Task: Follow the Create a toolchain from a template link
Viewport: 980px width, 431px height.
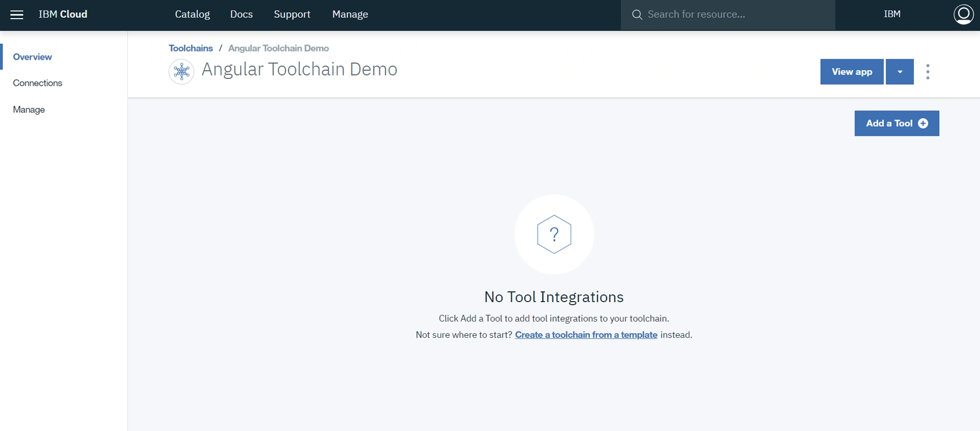Action: (586, 335)
